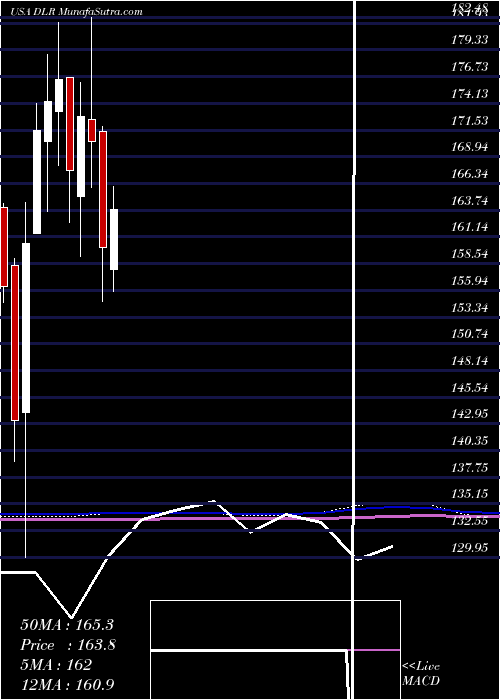
Task: Select the 137.75 price axis label
Action: pos(469,467)
